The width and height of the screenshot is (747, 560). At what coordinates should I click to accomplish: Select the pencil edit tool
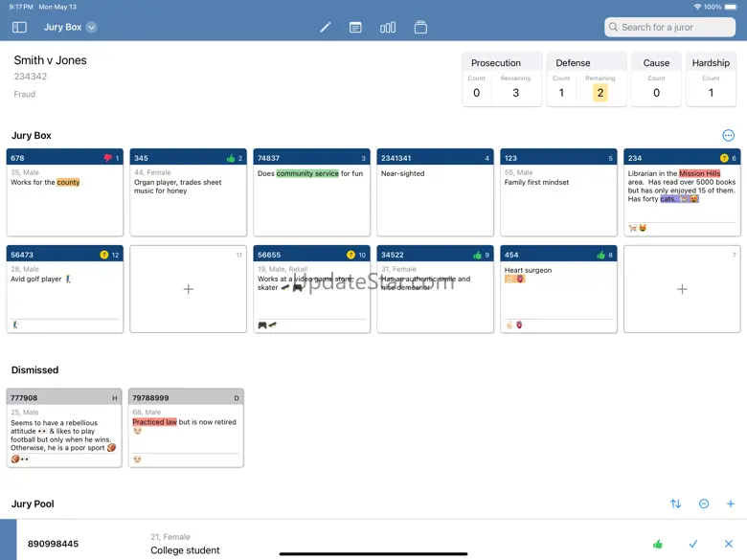pos(325,27)
